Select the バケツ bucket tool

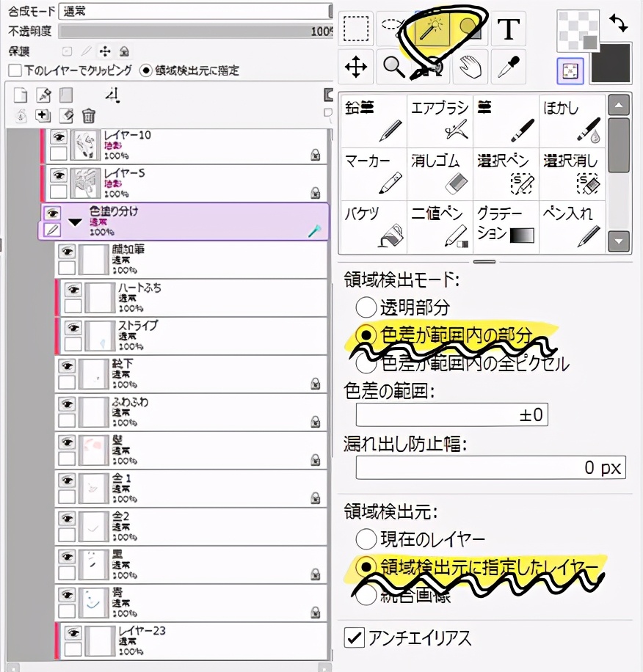(x=374, y=226)
